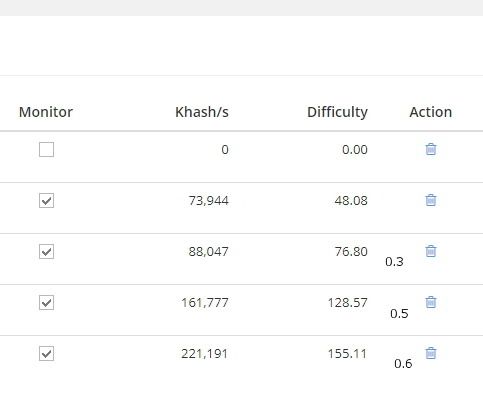Enable monitor checkbox for 0 Khash/s worker
The image size is (483, 403).
coord(46,149)
